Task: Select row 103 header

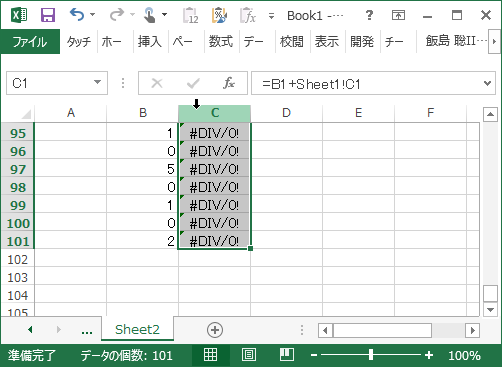Action: [x=18, y=277]
